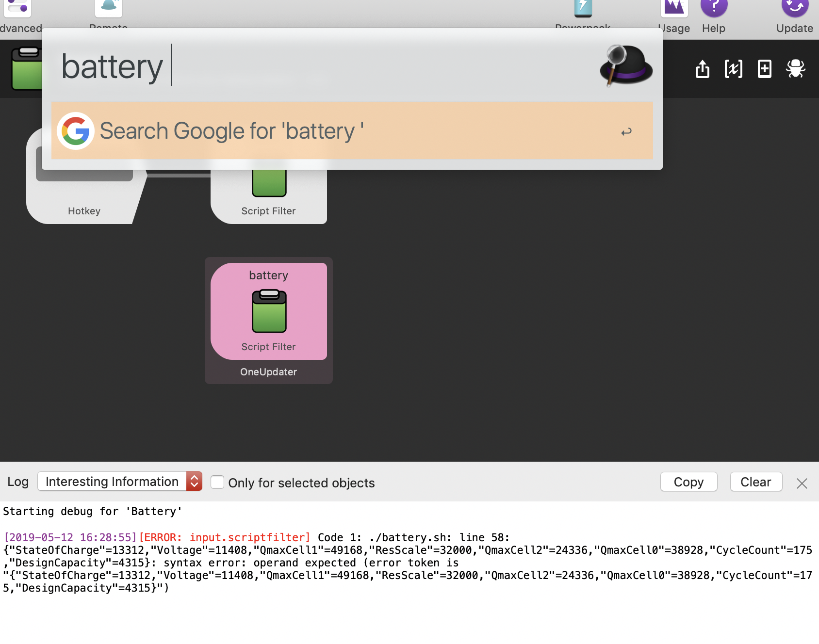Click the battery icon inside pink Script Filter

269,311
